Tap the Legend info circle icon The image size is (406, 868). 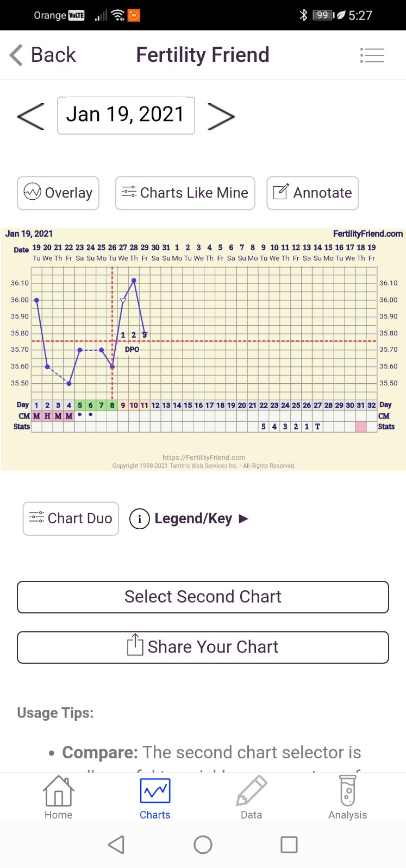pyautogui.click(x=140, y=519)
